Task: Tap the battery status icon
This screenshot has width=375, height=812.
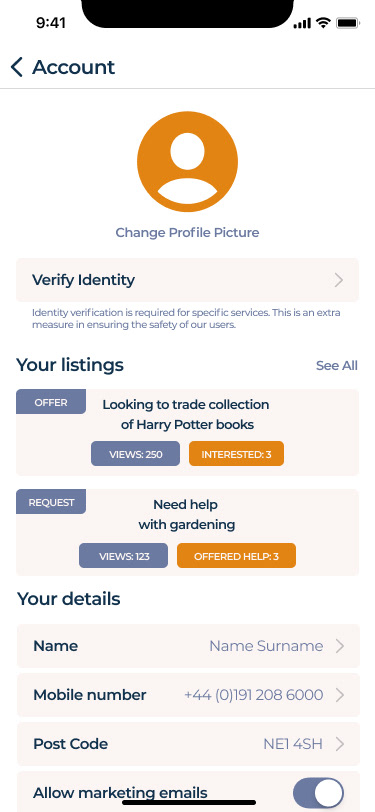Action: (x=348, y=23)
